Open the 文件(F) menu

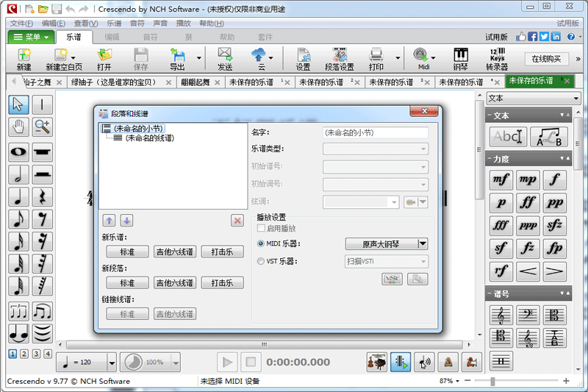[21, 24]
